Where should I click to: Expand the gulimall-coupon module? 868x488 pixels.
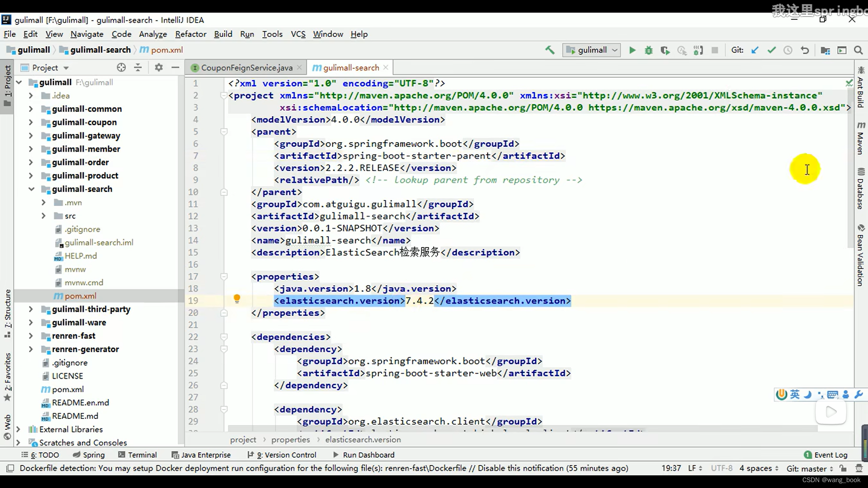coord(31,122)
